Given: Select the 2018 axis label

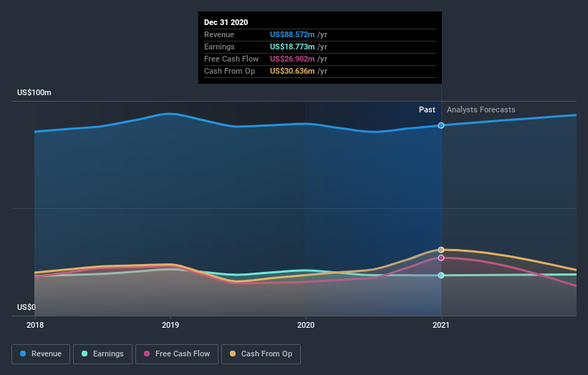Looking at the screenshot, I should (35, 325).
